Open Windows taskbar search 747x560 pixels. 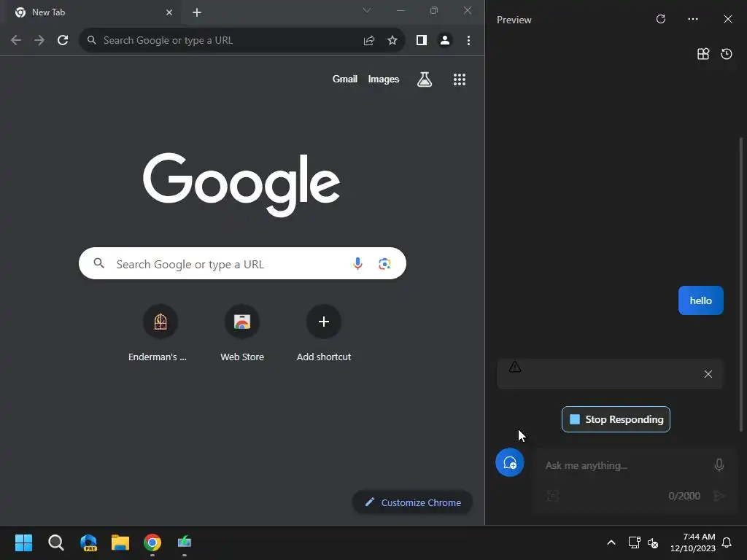[56, 542]
